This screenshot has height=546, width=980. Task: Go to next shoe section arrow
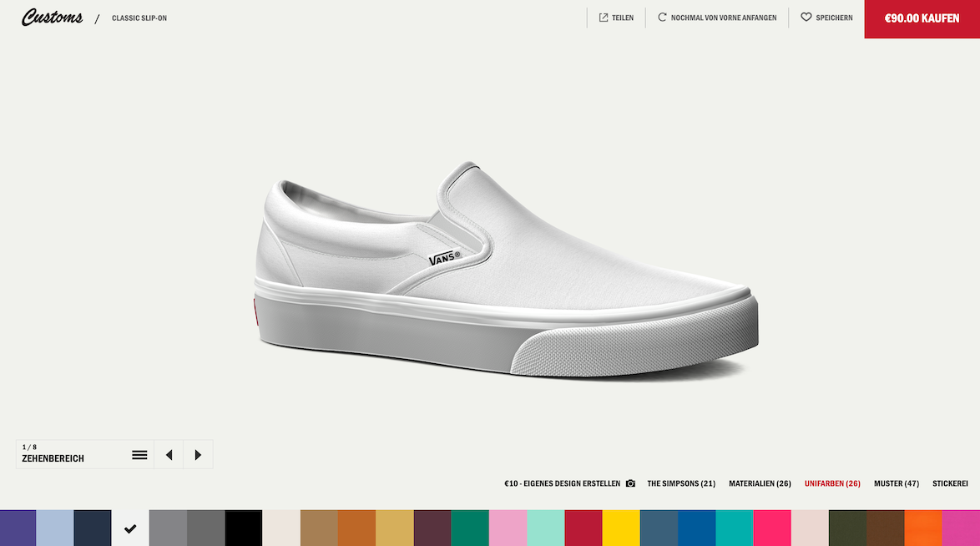tap(198, 455)
